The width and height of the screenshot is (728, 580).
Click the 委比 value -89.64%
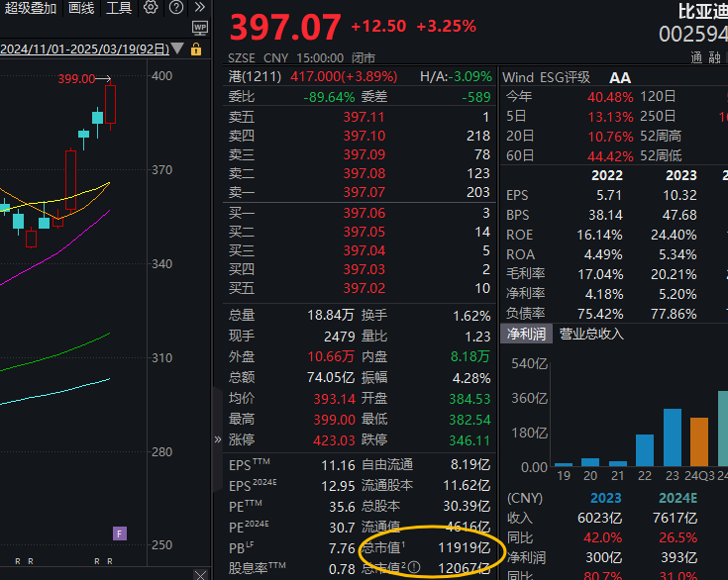click(329, 97)
